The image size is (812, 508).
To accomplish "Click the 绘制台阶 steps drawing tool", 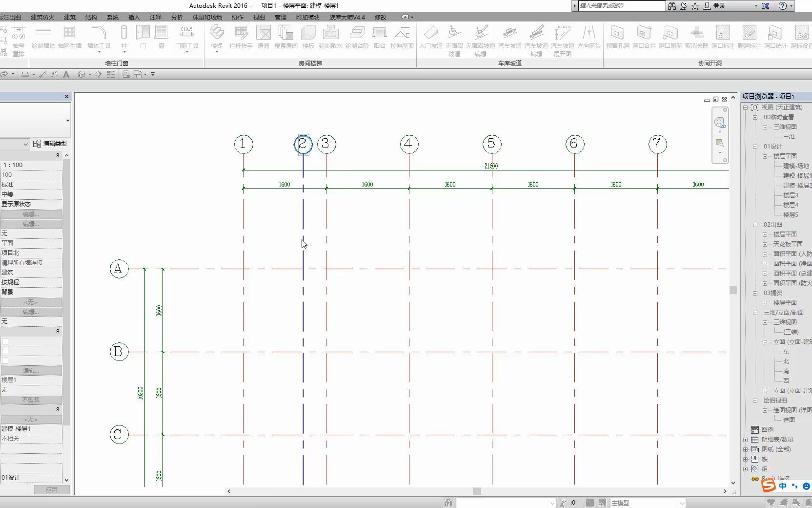I will [357, 37].
